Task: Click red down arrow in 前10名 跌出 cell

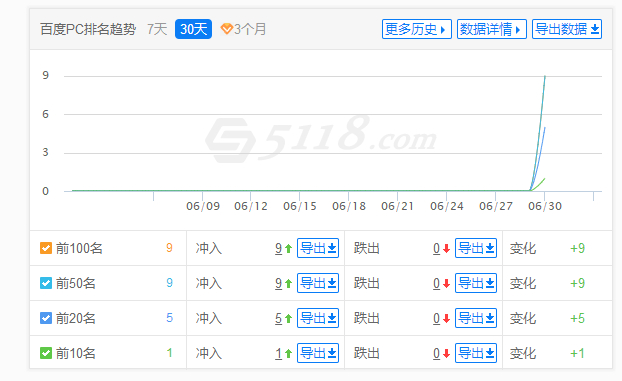Action: click(x=447, y=354)
